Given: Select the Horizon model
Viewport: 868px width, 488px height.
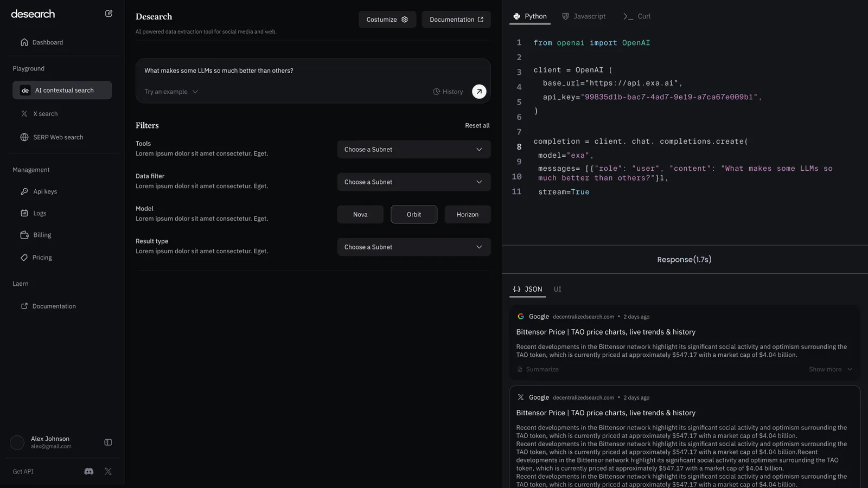Looking at the screenshot, I should click(x=468, y=215).
